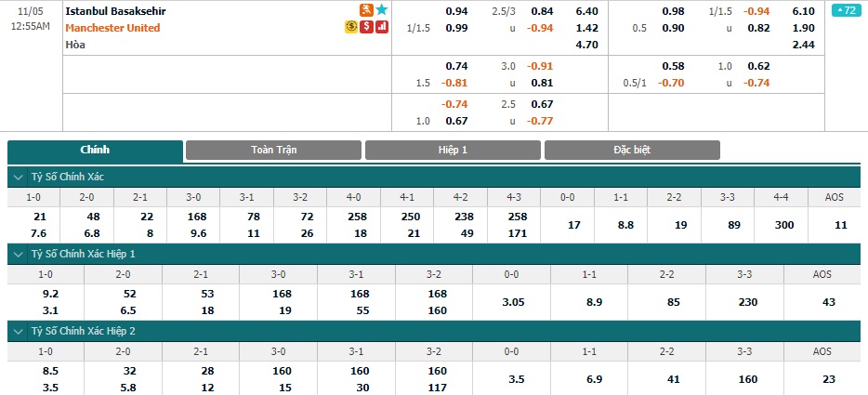Collapse Tỷ Số Chính Xác Hiệp 1 section
This screenshot has height=395, width=868.
point(20,255)
